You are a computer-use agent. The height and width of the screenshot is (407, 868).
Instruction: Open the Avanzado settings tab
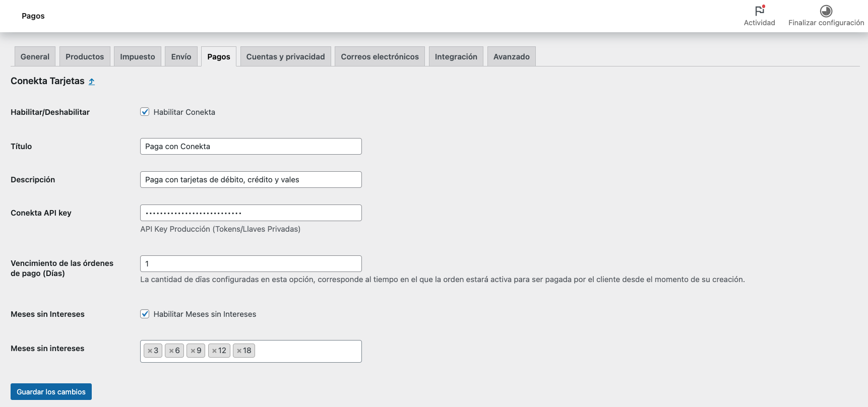[x=511, y=57]
